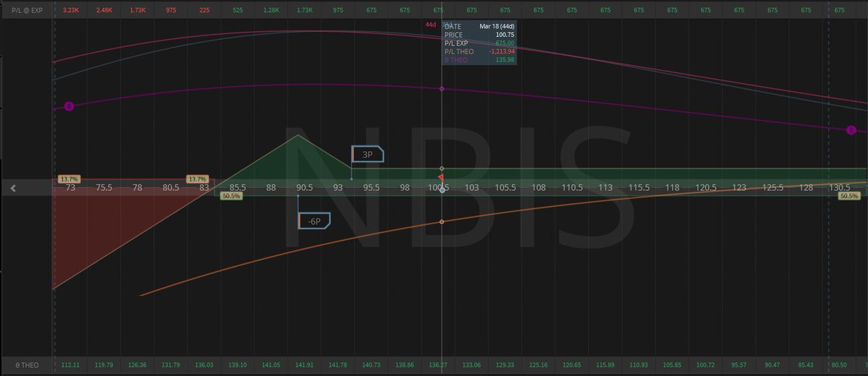Select the 3P position tag
The image size is (868, 376).
(367, 154)
